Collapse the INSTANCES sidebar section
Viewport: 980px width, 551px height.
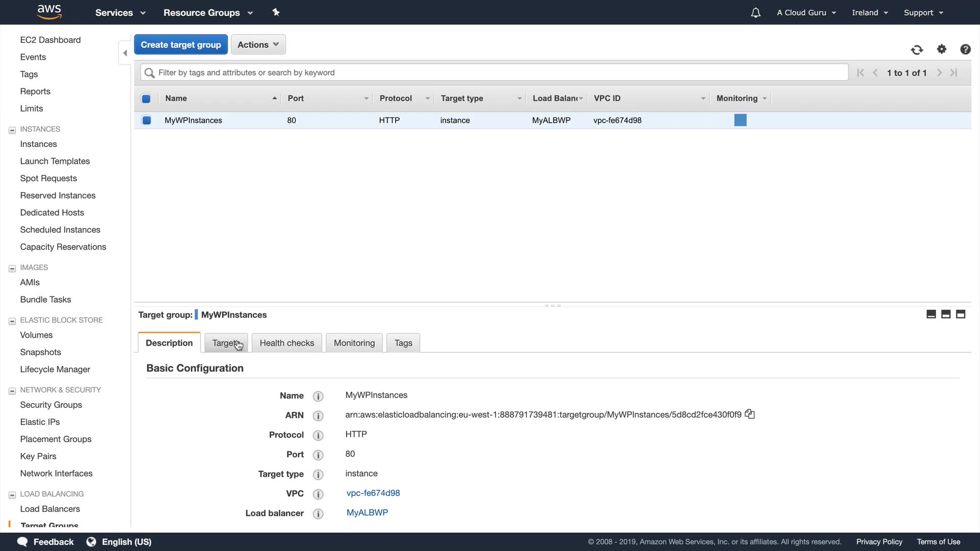[x=12, y=130]
